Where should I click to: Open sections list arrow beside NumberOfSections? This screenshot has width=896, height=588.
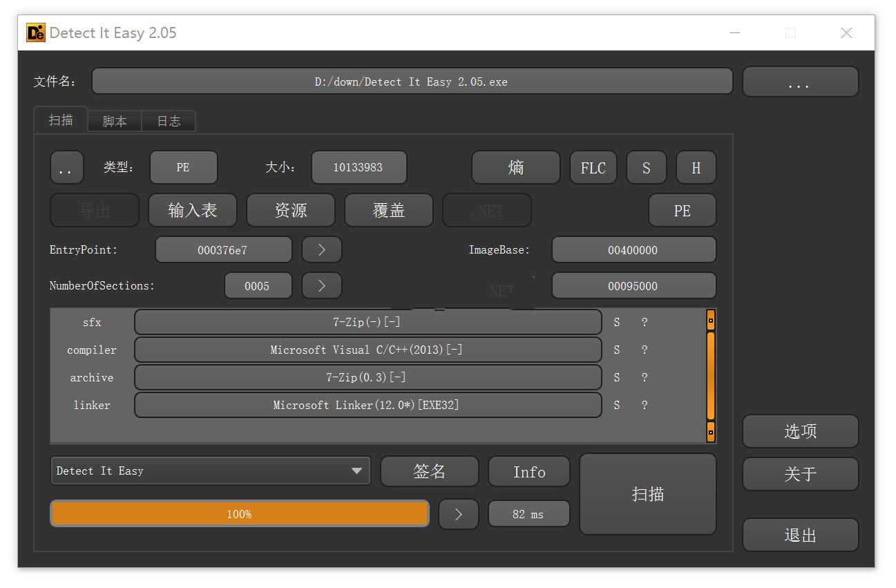(321, 286)
